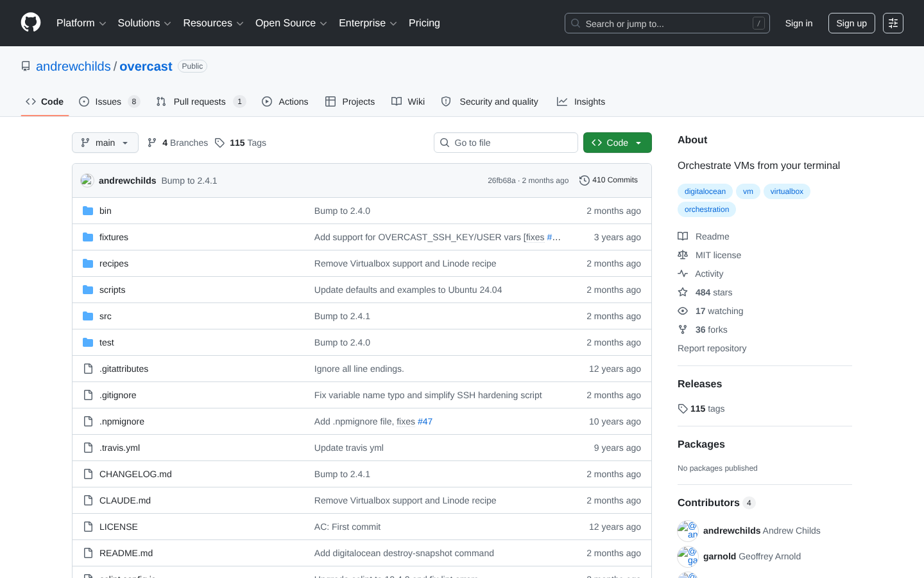Click the README.md file icon
The width and height of the screenshot is (924, 578).
coord(88,553)
